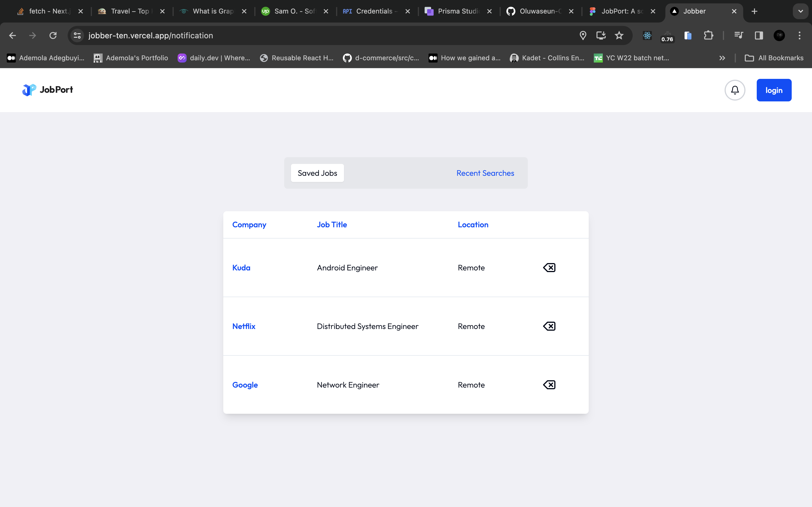Viewport: 812px width, 507px height.
Task: Click the location pin in the address bar
Action: [583, 35]
